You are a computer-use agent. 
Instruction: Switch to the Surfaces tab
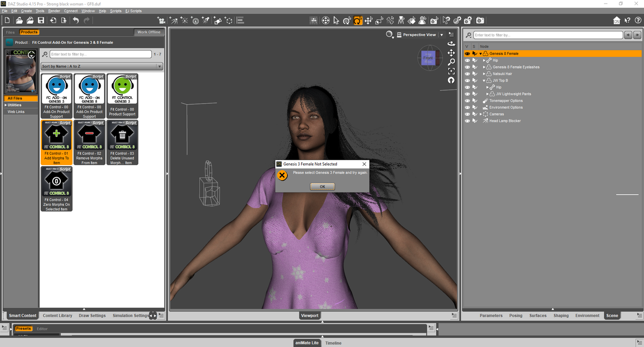click(538, 316)
